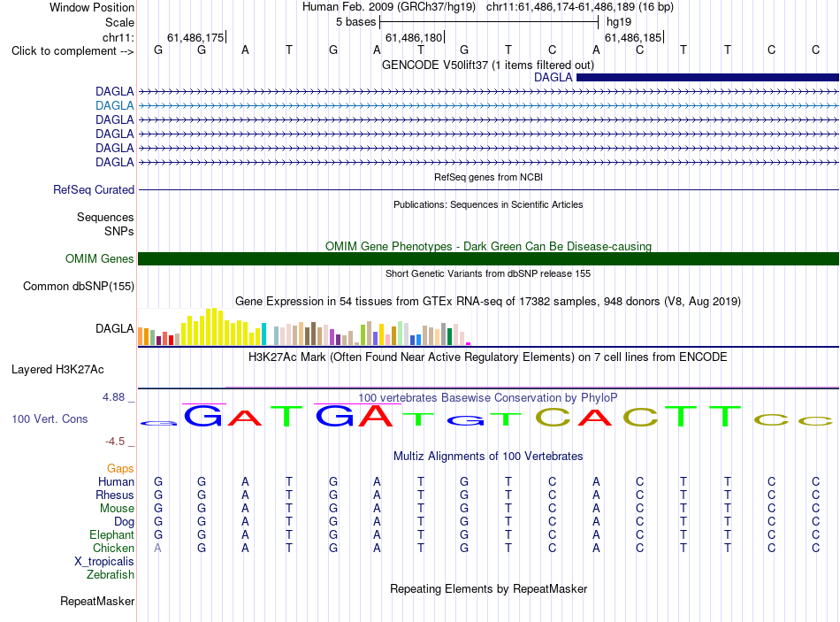Click the Elephant species row label
840x622 pixels.
pyautogui.click(x=111, y=535)
